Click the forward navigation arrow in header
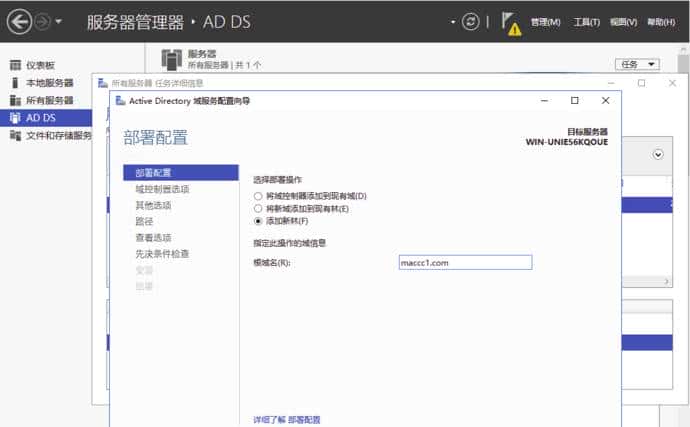Screen dimensions: 690x427 [x=43, y=22]
